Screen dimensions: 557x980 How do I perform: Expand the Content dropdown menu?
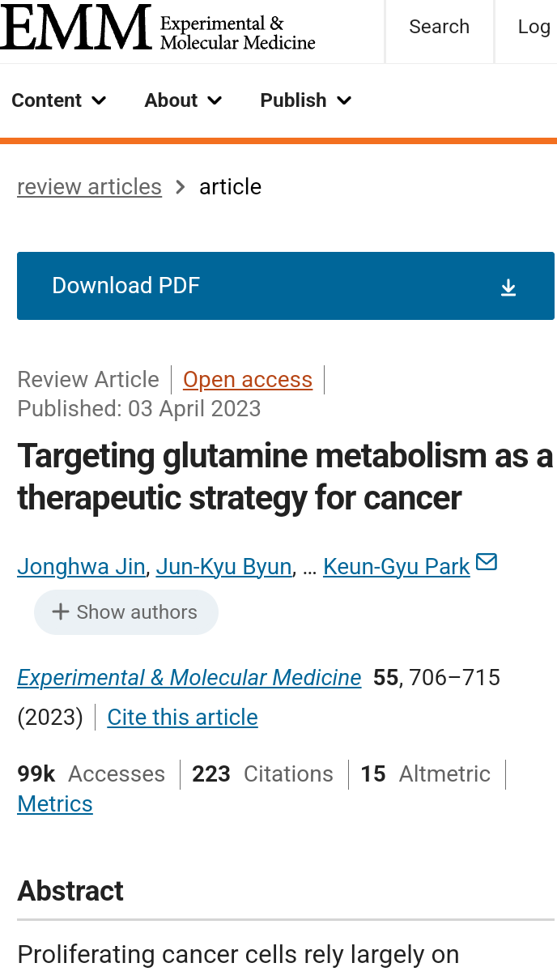point(59,100)
